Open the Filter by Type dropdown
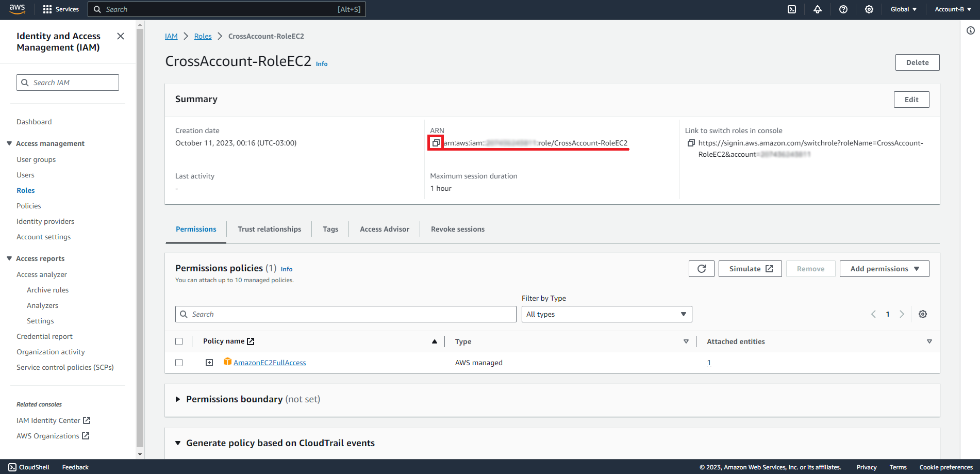The height and width of the screenshot is (474, 980). [607, 314]
